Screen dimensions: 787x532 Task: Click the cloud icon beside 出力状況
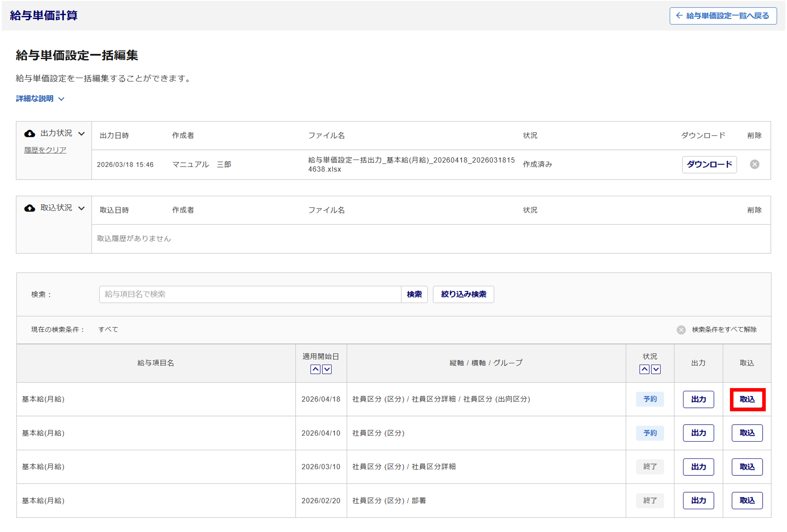click(30, 134)
